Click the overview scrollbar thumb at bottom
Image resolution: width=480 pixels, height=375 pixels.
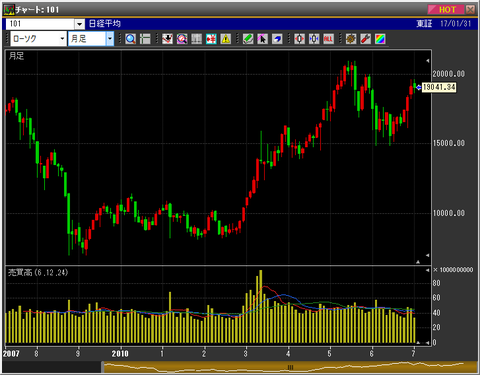290,367
